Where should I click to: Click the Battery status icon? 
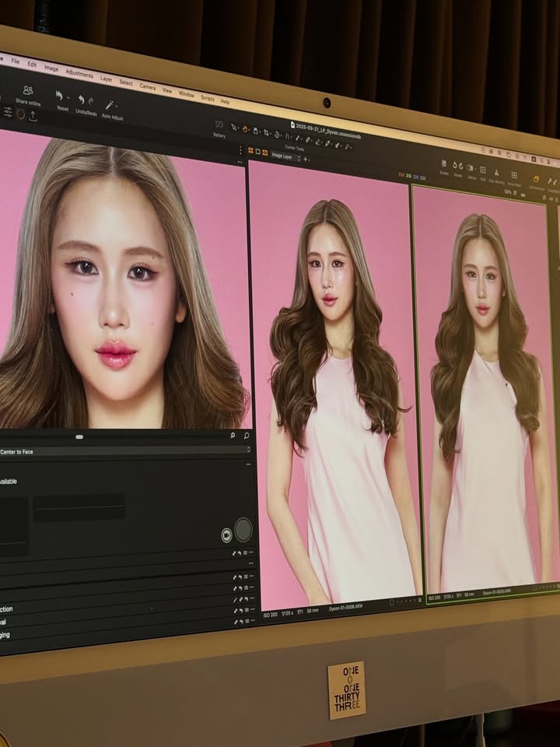(x=219, y=124)
